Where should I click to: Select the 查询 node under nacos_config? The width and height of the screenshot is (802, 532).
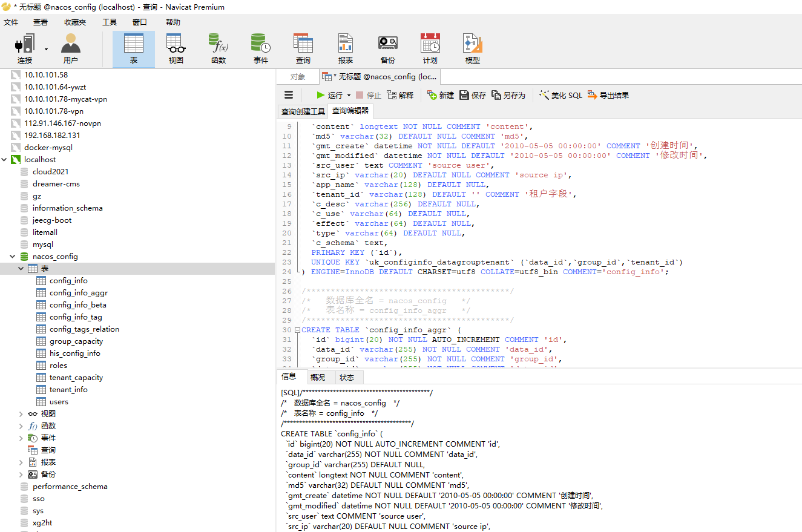[48, 450]
